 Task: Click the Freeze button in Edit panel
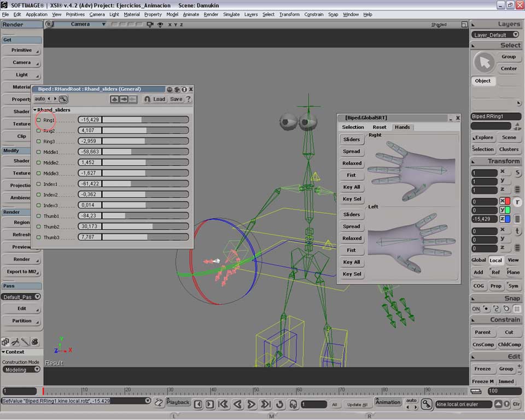click(x=482, y=369)
